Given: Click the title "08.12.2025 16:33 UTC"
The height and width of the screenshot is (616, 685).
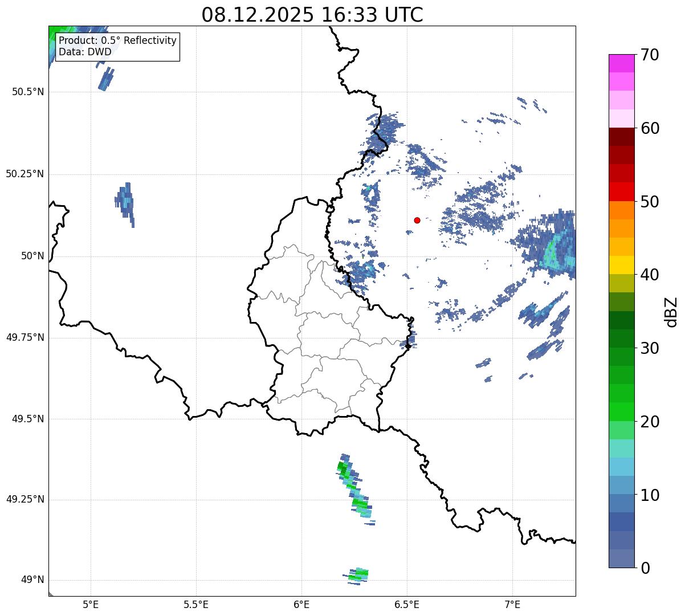Looking at the screenshot, I should click(x=312, y=15).
